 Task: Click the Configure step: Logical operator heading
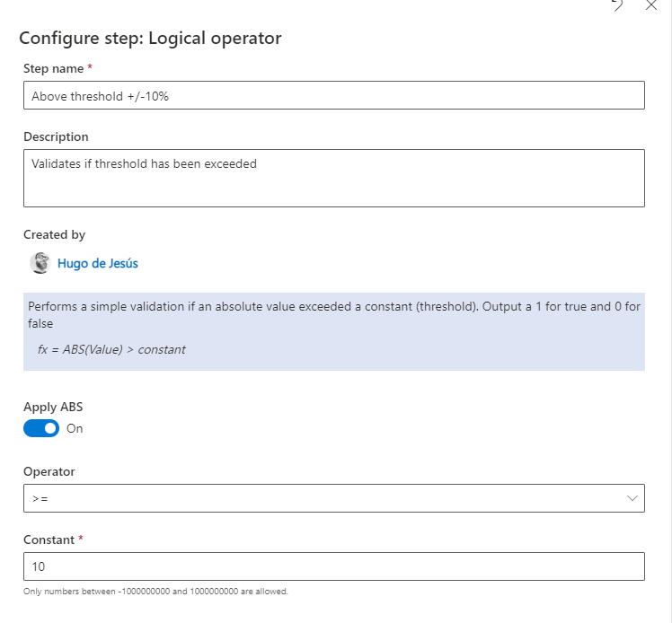tap(150, 39)
